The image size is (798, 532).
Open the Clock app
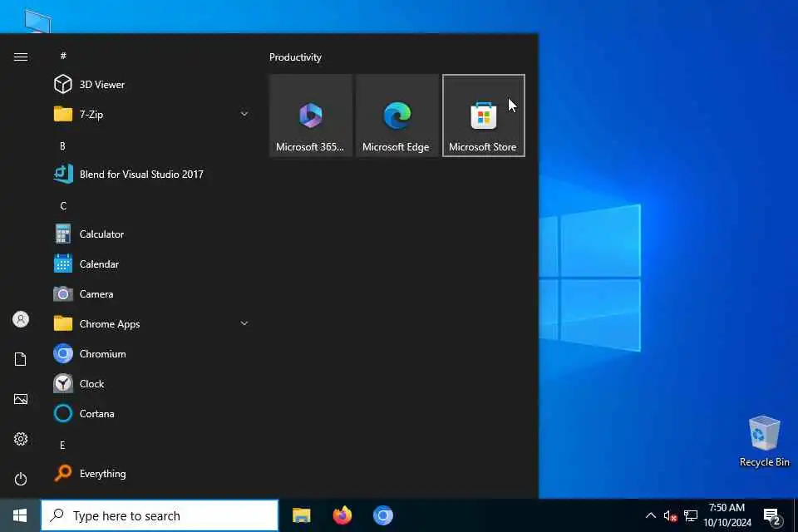pyautogui.click(x=151, y=384)
